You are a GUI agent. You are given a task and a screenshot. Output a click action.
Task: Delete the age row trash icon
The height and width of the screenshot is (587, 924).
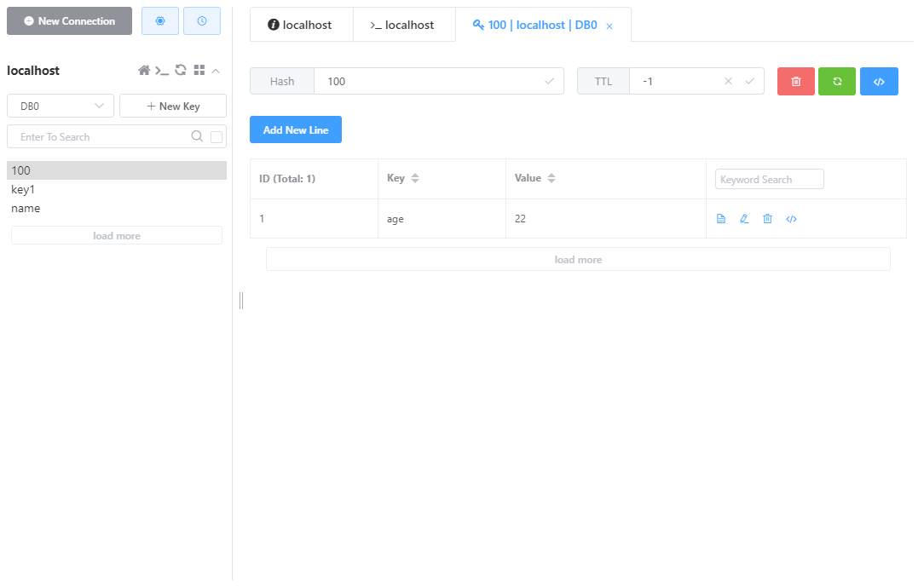[x=767, y=219]
